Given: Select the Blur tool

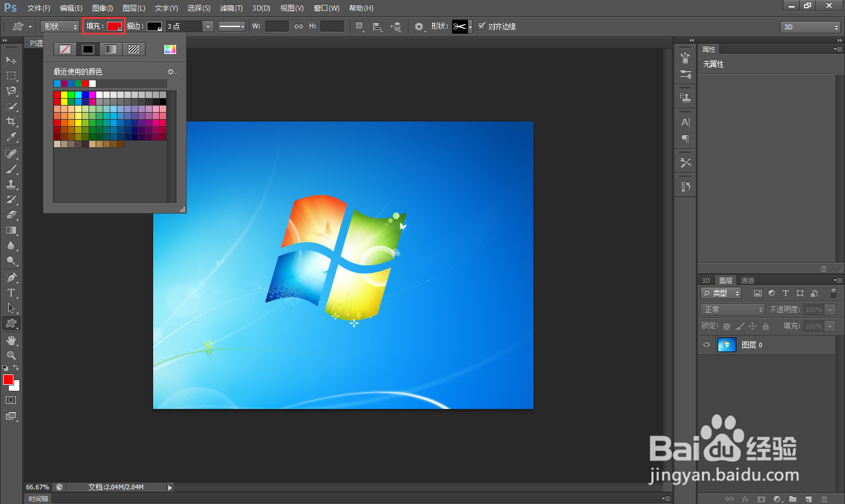Looking at the screenshot, I should point(11,245).
